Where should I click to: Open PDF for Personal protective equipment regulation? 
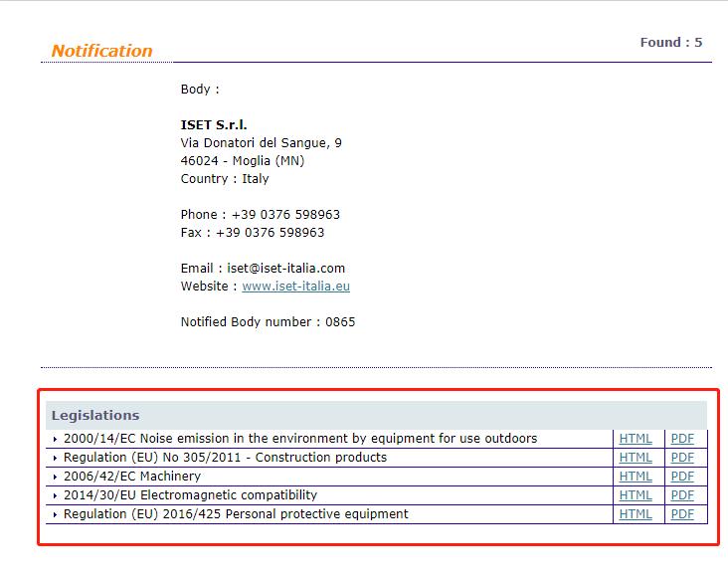click(682, 514)
